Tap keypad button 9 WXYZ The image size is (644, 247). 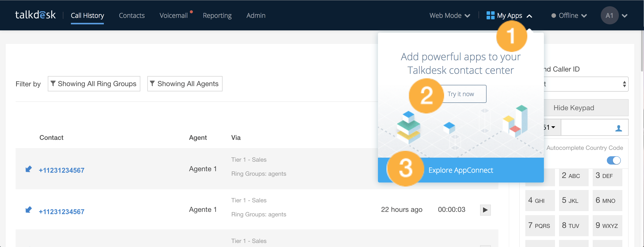pyautogui.click(x=607, y=225)
